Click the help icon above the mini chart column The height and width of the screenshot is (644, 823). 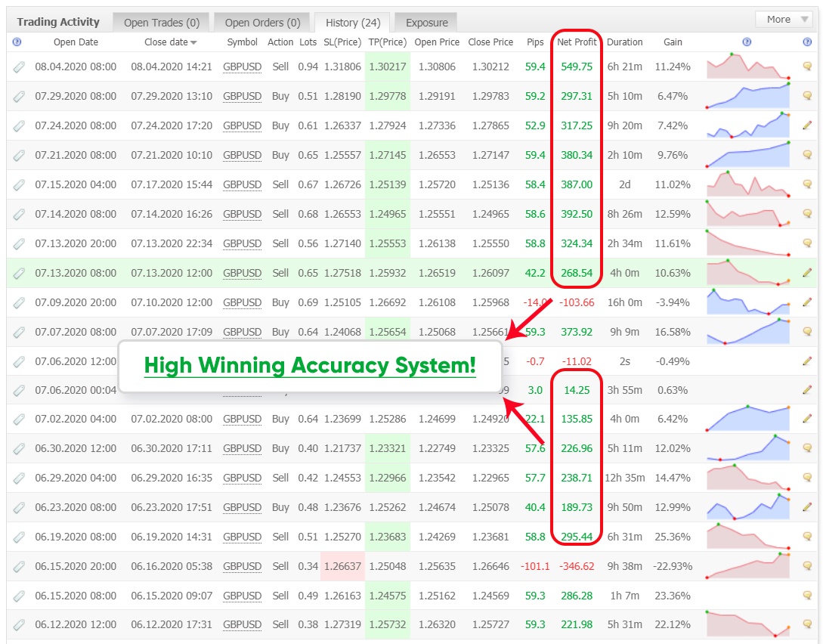(x=747, y=42)
